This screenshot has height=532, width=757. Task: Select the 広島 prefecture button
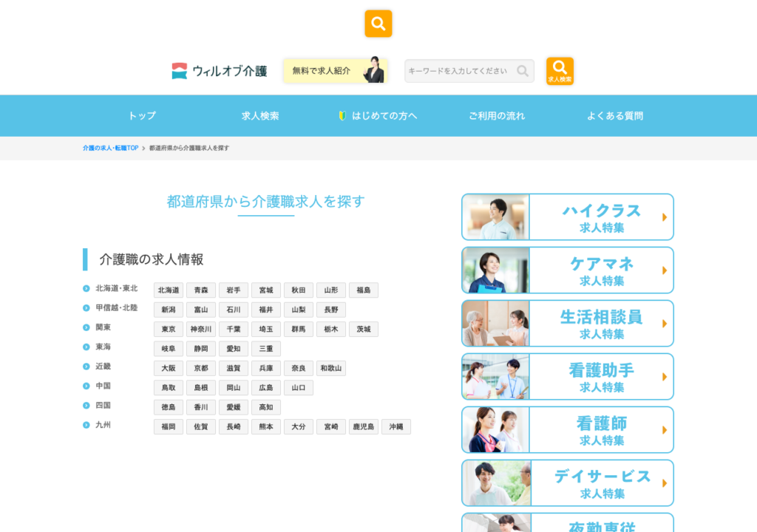[x=266, y=388]
